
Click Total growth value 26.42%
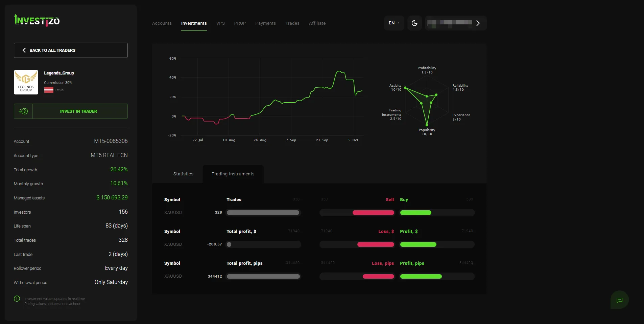click(x=119, y=169)
